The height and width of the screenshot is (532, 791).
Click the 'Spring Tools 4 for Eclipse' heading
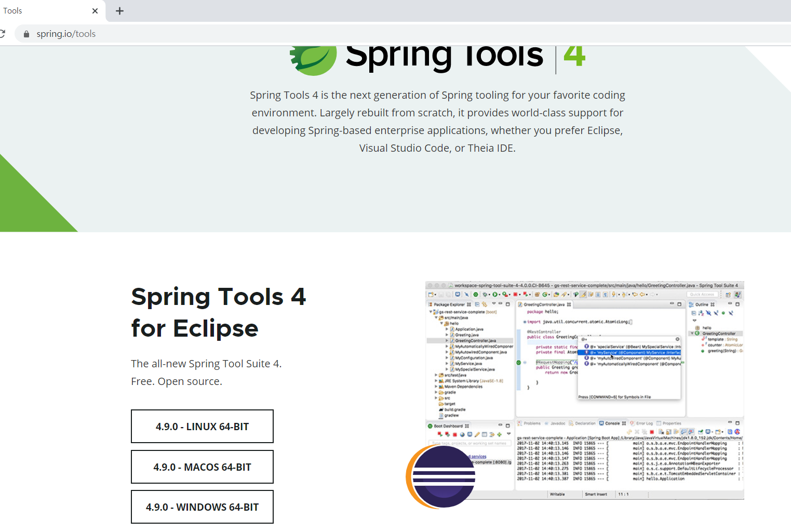(x=219, y=312)
